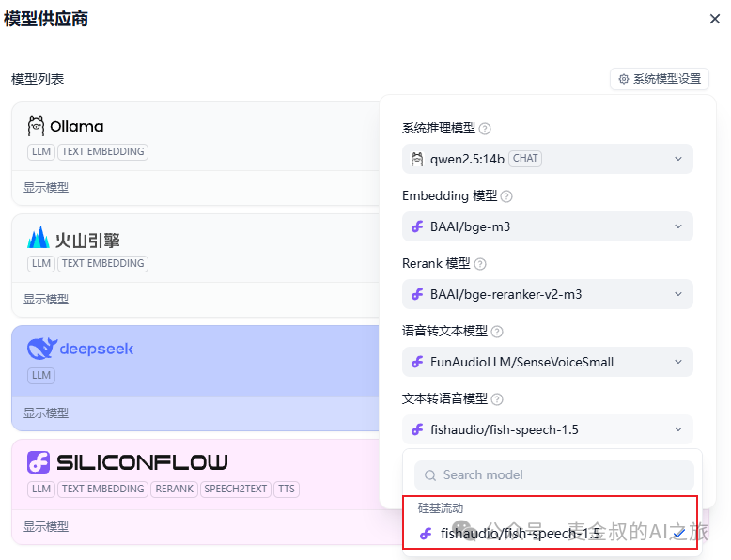Click the Ollama llama logo
Viewport: 731px width, 560px height.
(x=36, y=126)
